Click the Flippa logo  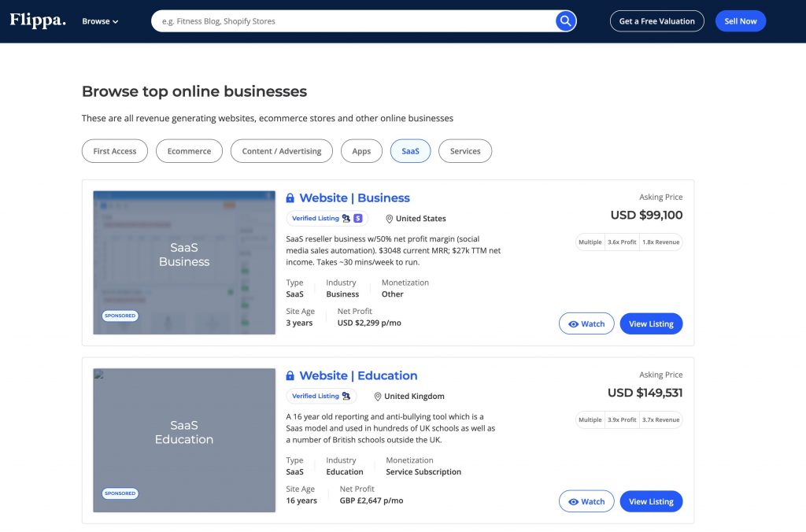pos(37,20)
